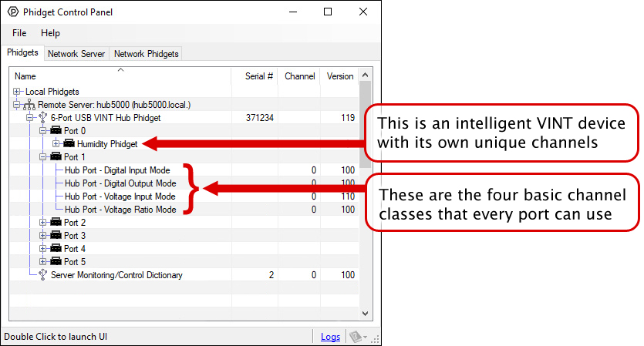Viewport: 644px width, 346px height.
Task: Select Hub Port - Digital Output Mode row
Action: click(184, 183)
